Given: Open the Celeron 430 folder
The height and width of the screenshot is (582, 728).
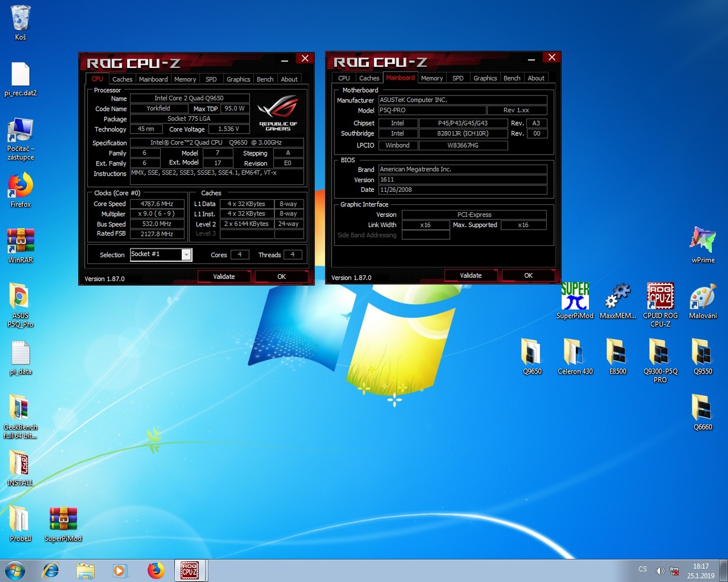Looking at the screenshot, I should tap(575, 357).
